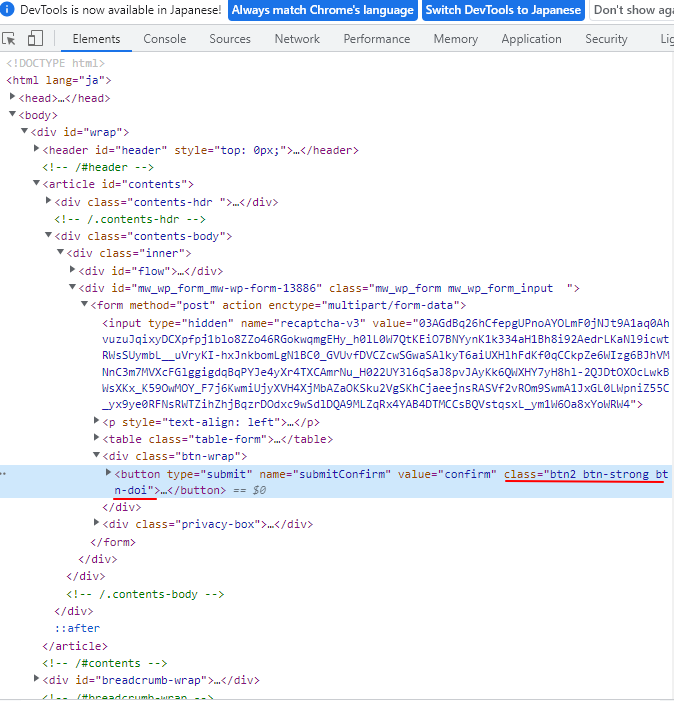
Task: Switch to the Console tab
Action: (x=164, y=39)
